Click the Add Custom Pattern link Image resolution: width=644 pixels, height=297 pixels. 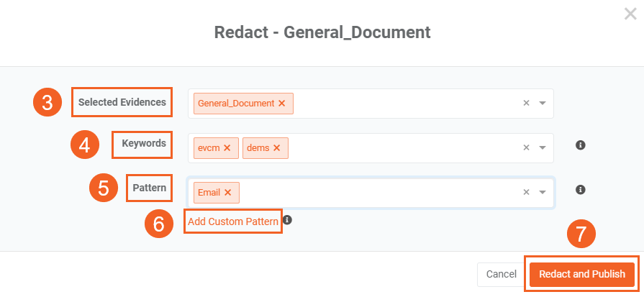pyautogui.click(x=232, y=221)
